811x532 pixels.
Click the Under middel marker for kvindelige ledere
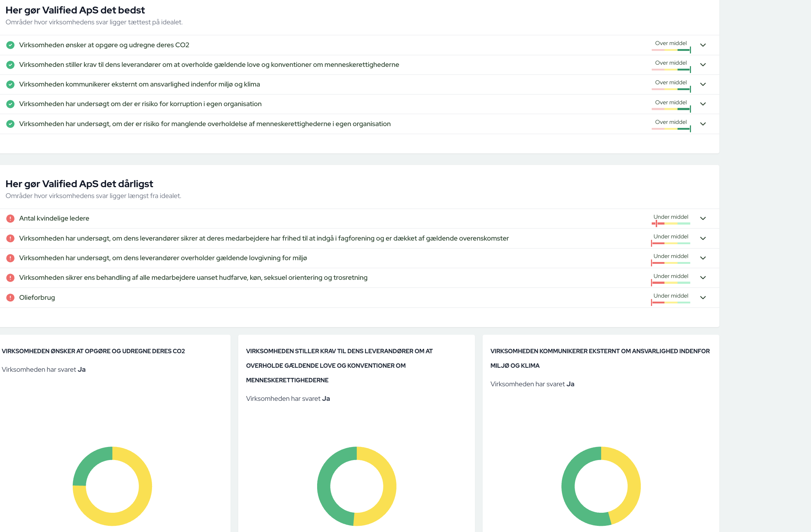click(670, 219)
